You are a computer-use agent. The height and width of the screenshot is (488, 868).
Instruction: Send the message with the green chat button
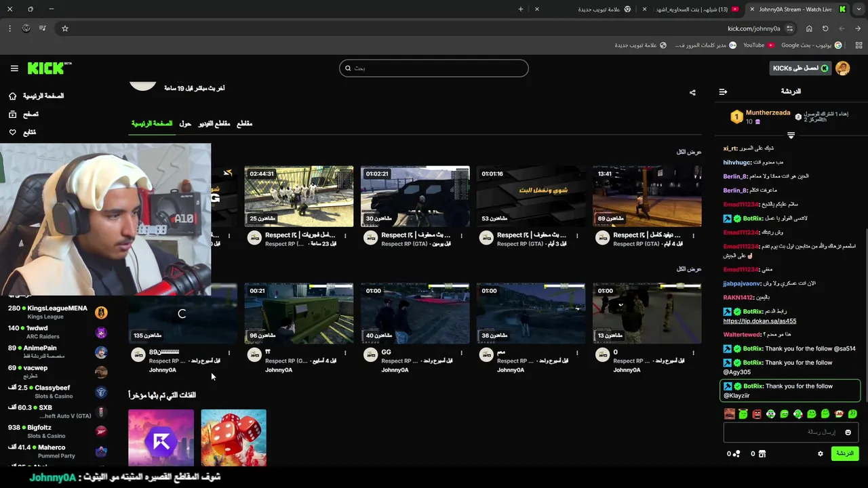[x=845, y=453]
